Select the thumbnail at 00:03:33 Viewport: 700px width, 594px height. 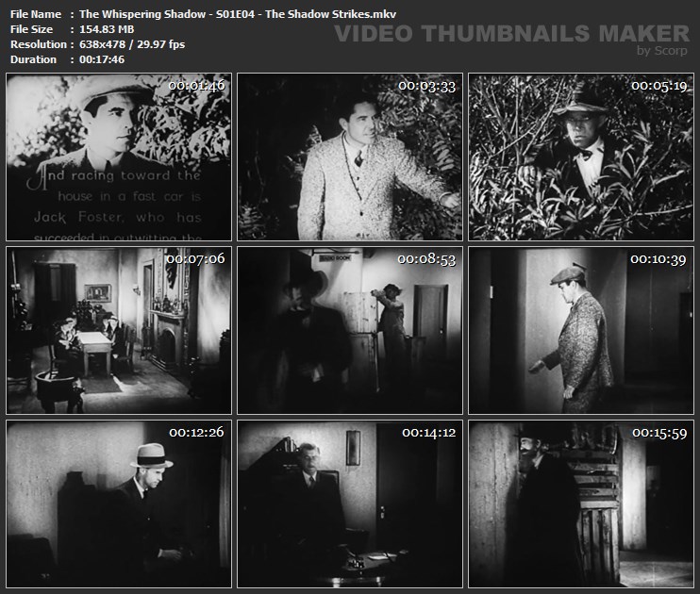pos(350,157)
